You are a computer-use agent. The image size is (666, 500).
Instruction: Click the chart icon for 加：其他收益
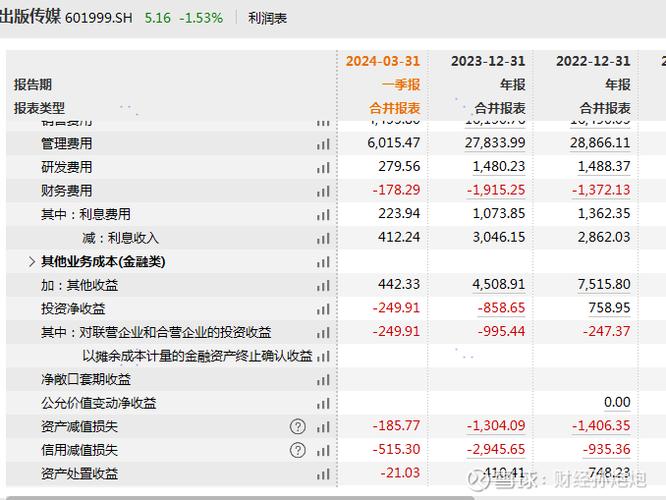pyautogui.click(x=323, y=286)
